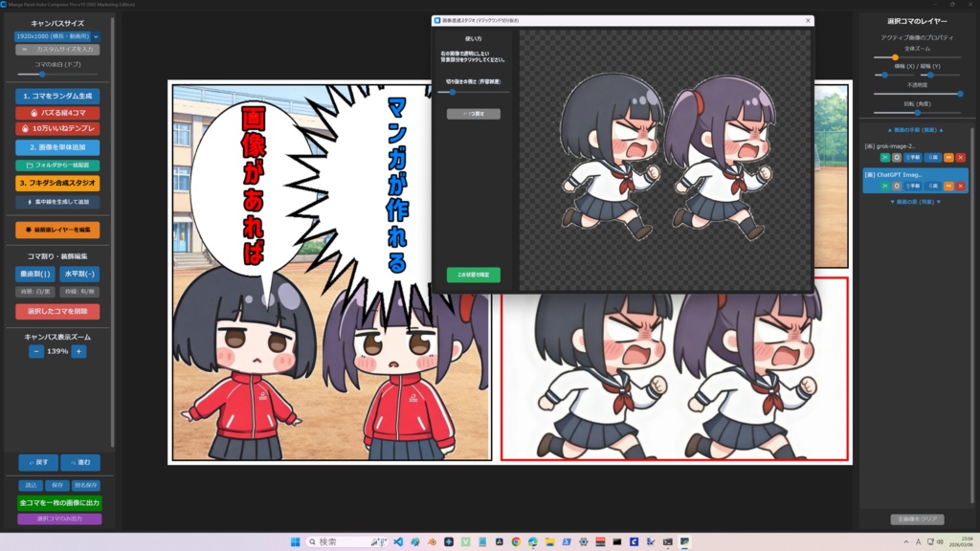Click 2. 画像を単体追加 button
The height and width of the screenshot is (551, 980).
click(x=57, y=147)
